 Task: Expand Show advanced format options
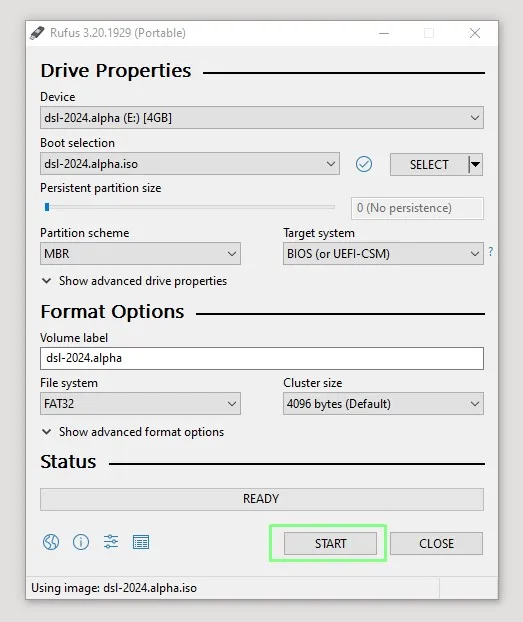(x=133, y=432)
